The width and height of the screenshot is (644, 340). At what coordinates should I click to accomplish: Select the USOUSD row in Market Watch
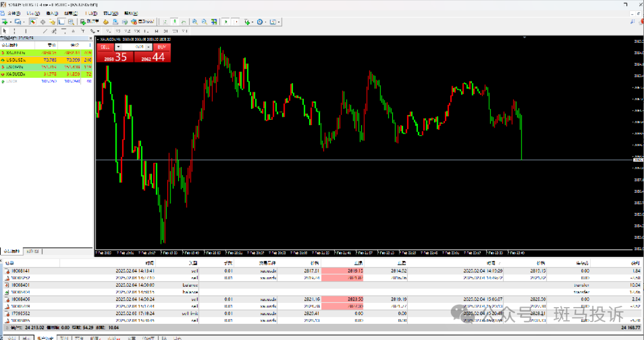point(47,60)
